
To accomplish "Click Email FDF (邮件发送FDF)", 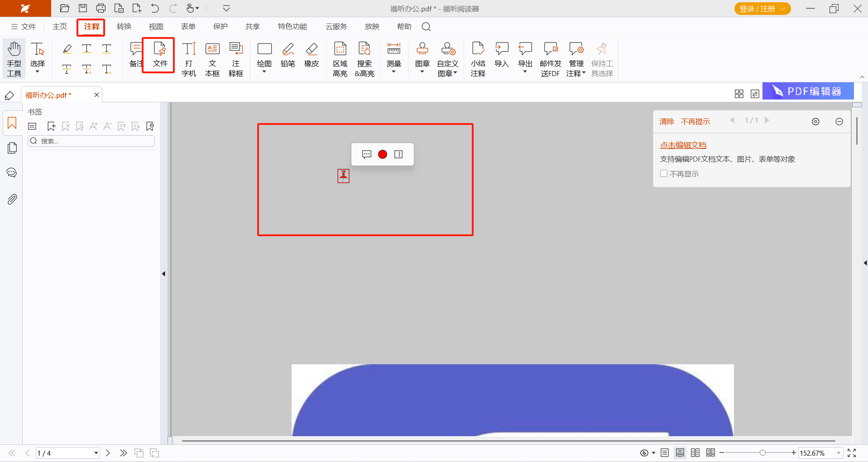I will point(551,59).
